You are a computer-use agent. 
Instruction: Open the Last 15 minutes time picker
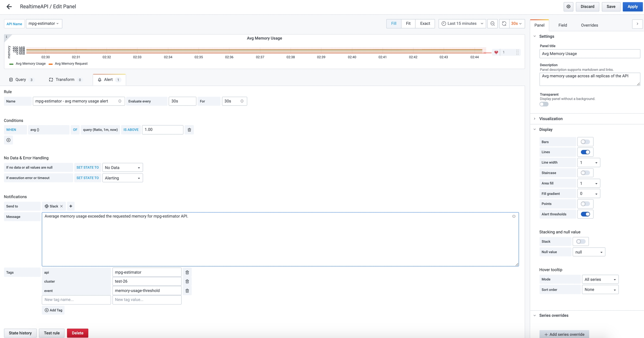point(462,24)
